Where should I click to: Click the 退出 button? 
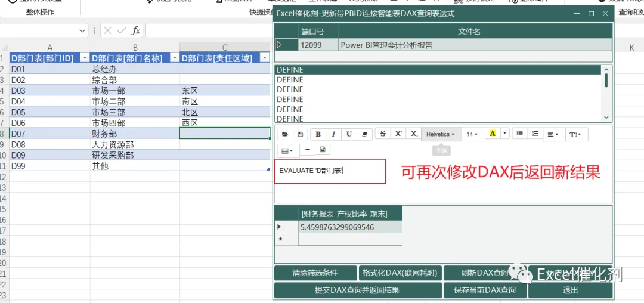[x=571, y=290]
